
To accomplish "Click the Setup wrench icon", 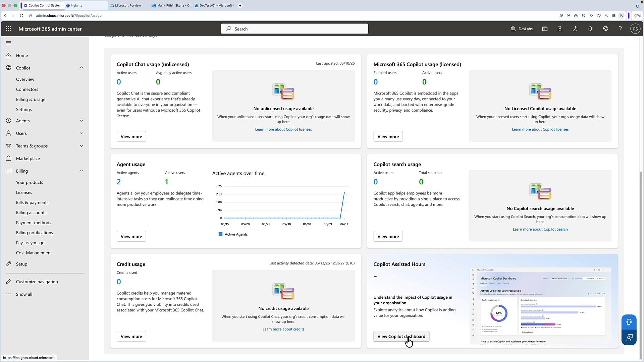I will pos(9,264).
